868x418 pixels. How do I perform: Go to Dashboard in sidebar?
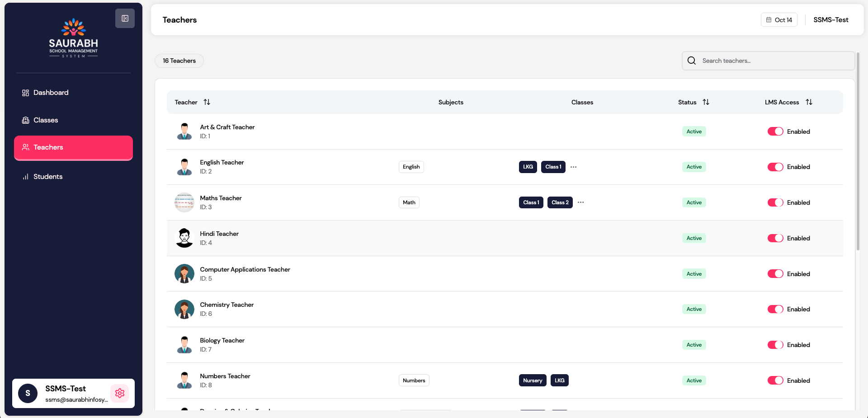click(x=51, y=93)
